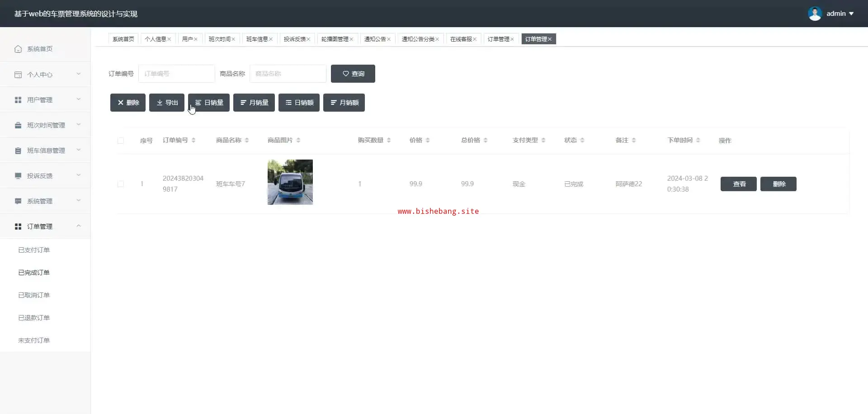The image size is (868, 414).
Task: Toggle the select-all checkbox in table header
Action: click(121, 141)
